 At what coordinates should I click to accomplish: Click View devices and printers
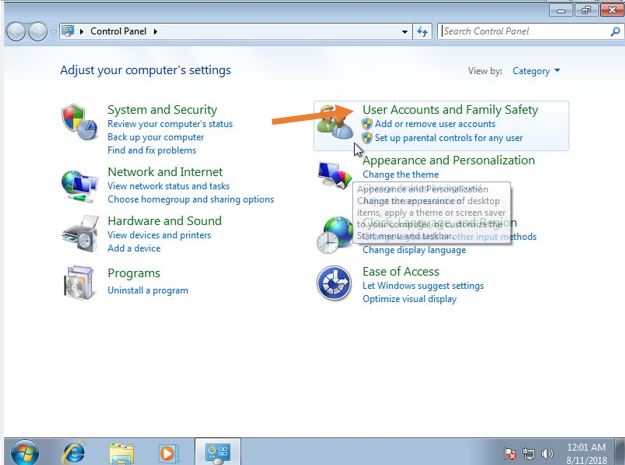[x=159, y=235]
